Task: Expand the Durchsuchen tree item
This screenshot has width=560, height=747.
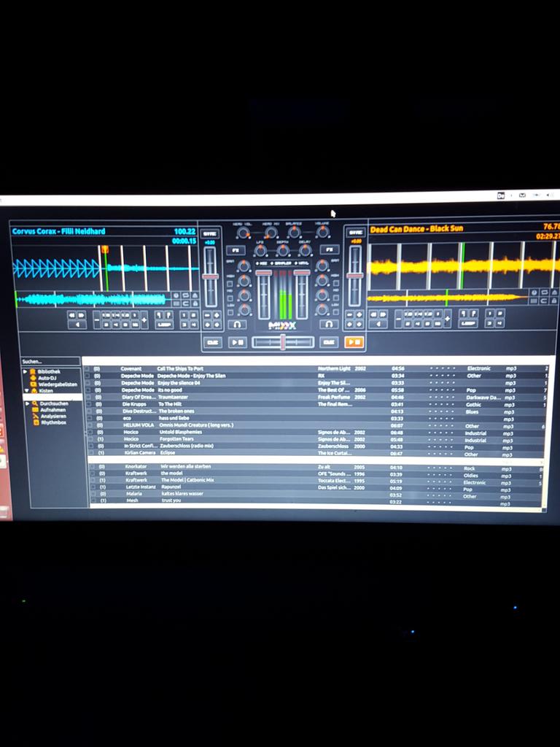Action: click(x=28, y=403)
